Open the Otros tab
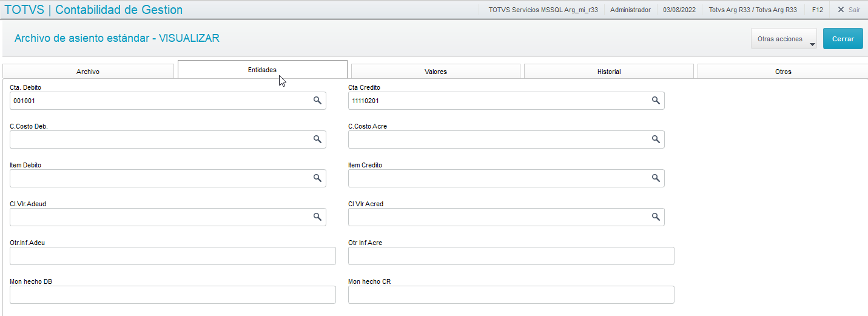 point(783,72)
